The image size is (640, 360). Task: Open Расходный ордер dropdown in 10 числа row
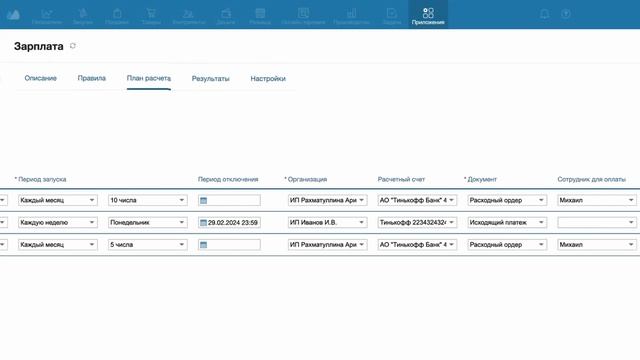pyautogui.click(x=507, y=200)
